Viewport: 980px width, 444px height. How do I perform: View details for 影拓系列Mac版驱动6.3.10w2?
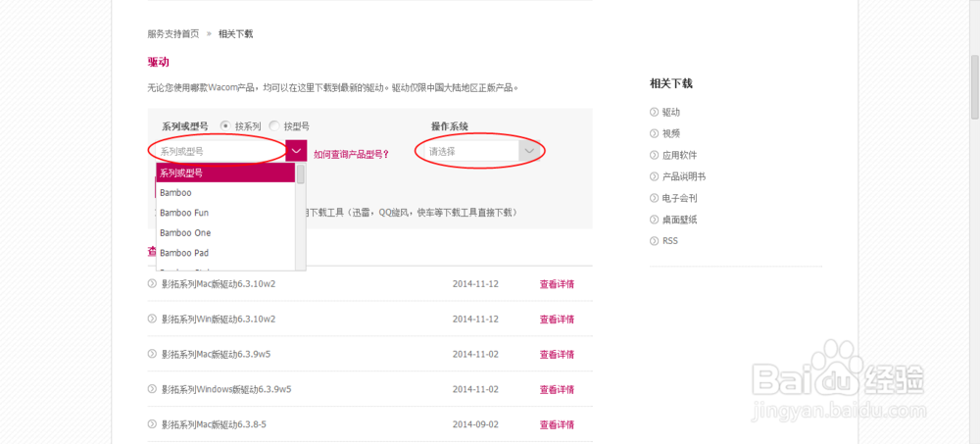[557, 284]
